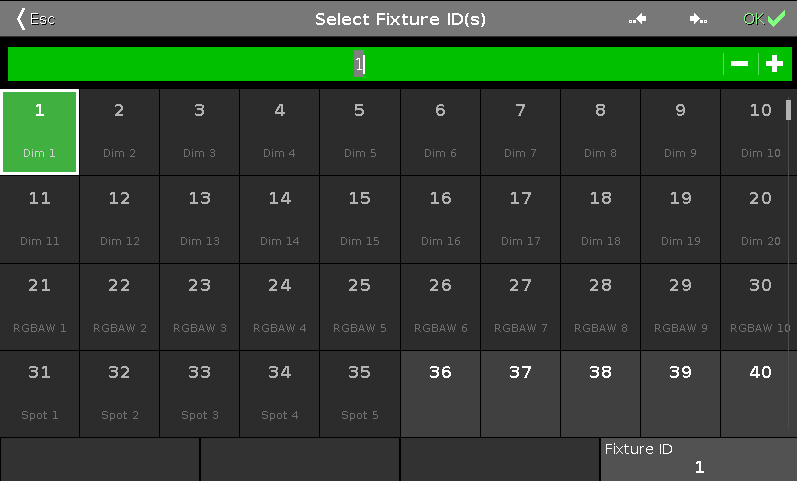Viewport: 797px width, 481px height.
Task: Select empty fixture ID 40
Action: (x=760, y=393)
